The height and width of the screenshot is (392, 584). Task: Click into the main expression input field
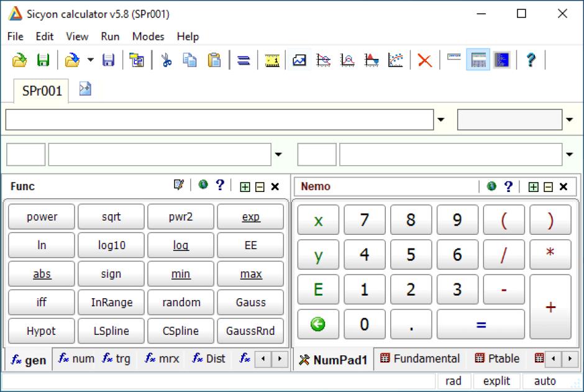coord(219,119)
